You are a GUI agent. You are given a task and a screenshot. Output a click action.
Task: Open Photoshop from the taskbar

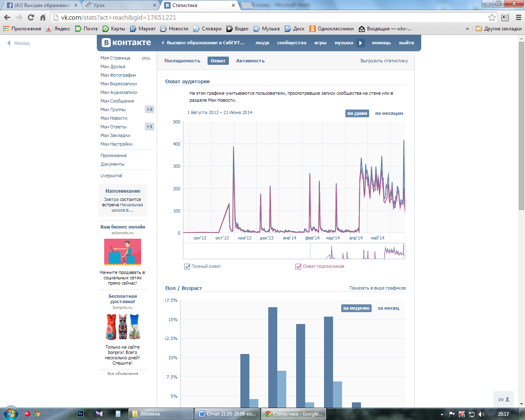80,414
